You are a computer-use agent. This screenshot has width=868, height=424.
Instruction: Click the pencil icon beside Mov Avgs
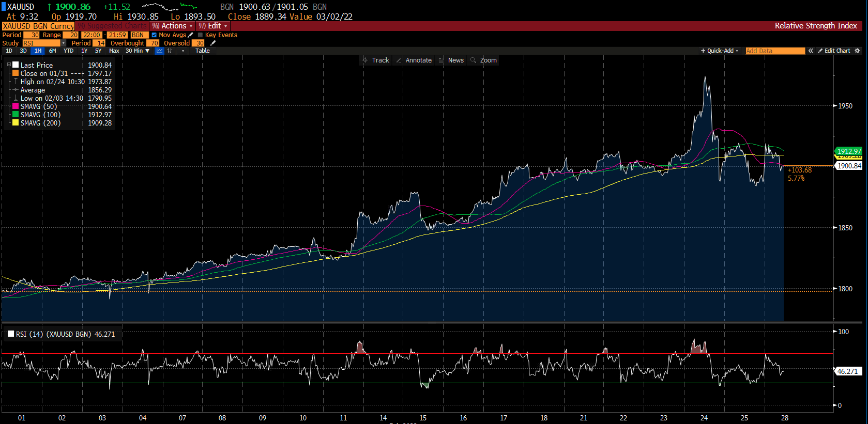[x=191, y=35]
